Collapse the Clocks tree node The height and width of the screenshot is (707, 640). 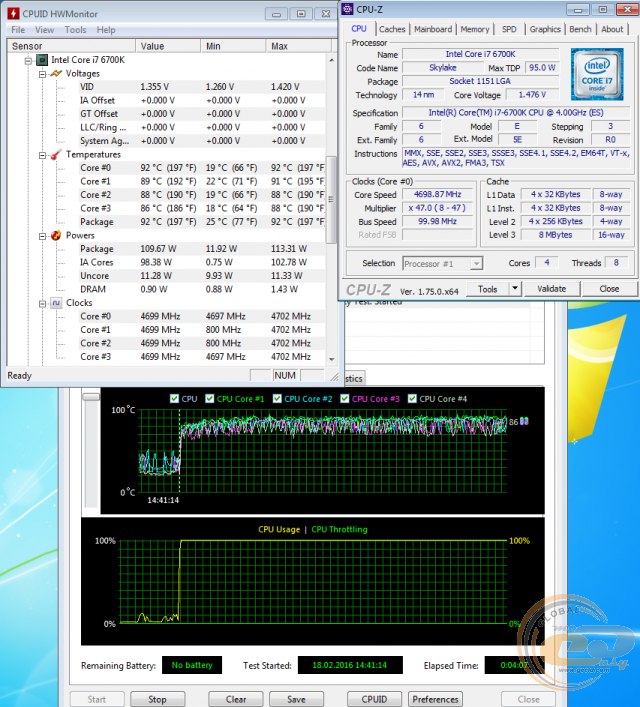click(x=42, y=303)
